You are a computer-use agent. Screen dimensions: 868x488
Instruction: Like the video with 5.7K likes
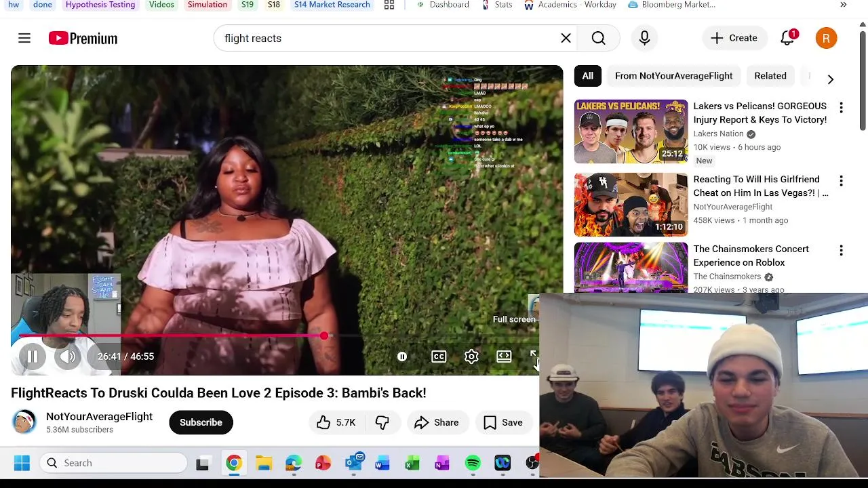[x=337, y=422]
